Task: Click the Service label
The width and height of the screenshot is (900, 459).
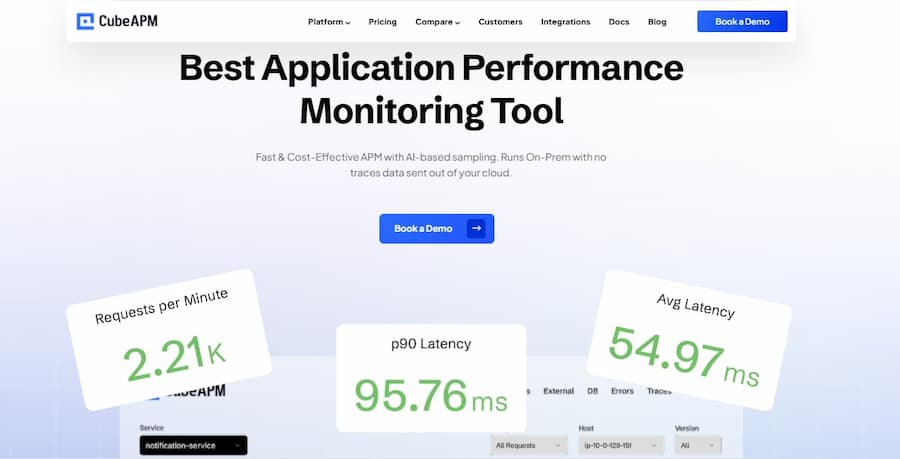Action: click(152, 427)
